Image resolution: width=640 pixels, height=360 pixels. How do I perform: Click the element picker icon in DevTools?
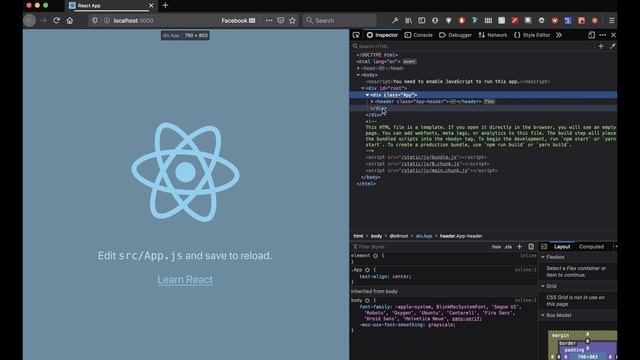tap(356, 35)
